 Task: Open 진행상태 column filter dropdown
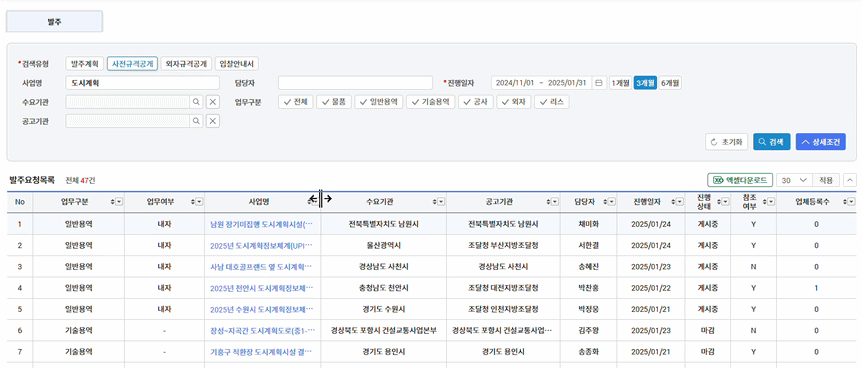(726, 202)
